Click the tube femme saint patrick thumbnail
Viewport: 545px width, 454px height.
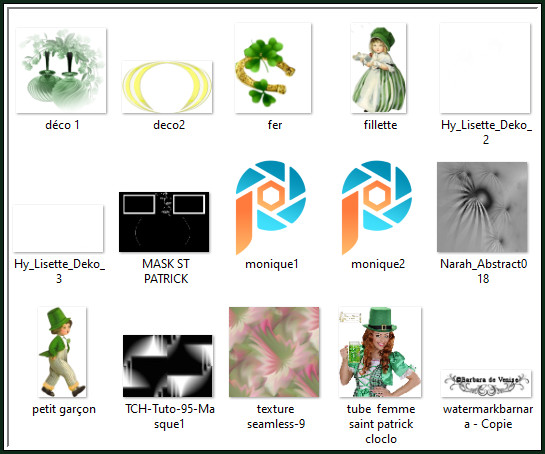click(x=380, y=352)
